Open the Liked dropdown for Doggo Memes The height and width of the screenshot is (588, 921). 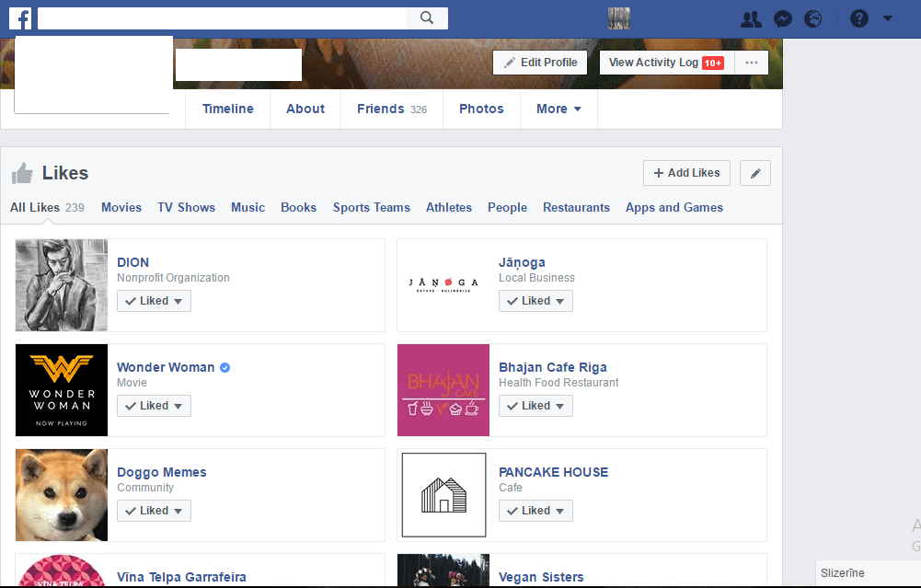pyautogui.click(x=154, y=511)
